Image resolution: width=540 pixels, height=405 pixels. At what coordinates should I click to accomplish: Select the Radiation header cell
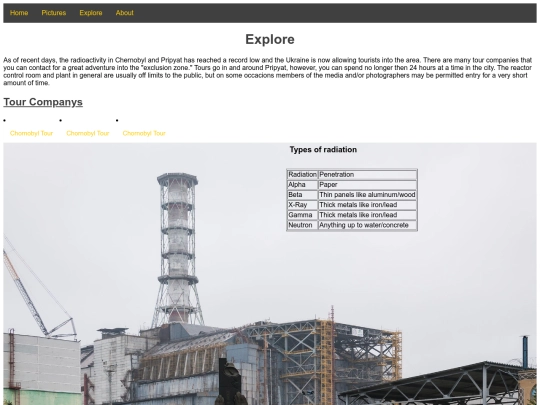coord(302,175)
